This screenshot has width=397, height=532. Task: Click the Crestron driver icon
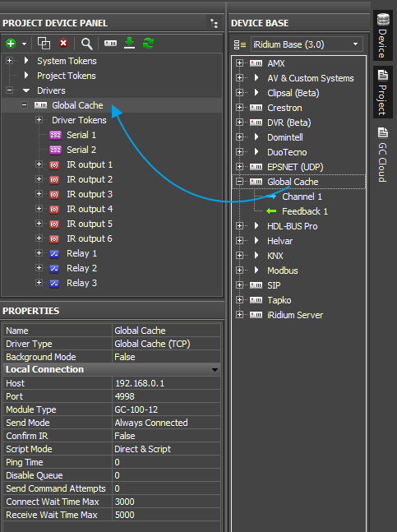tap(256, 108)
